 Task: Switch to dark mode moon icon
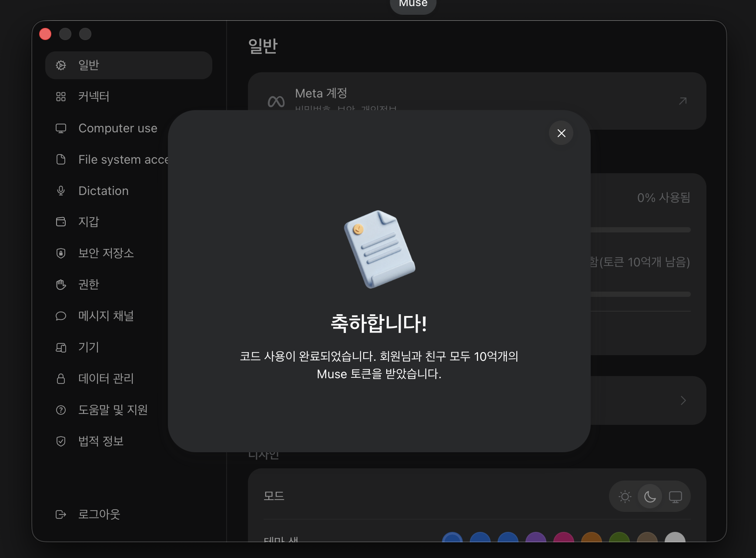pos(650,497)
